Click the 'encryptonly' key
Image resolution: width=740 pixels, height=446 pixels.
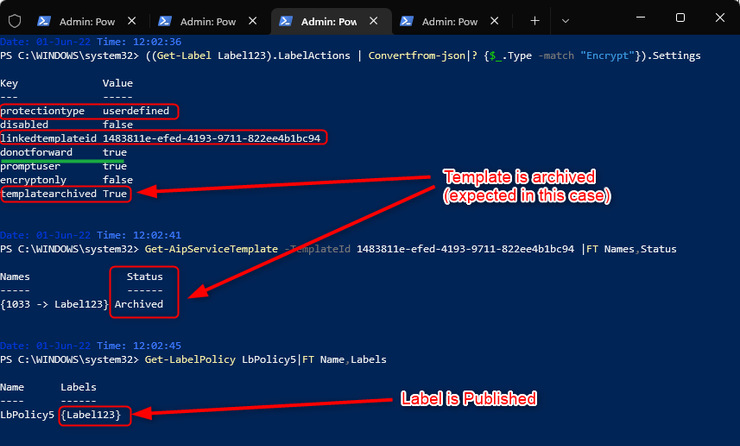tap(34, 180)
